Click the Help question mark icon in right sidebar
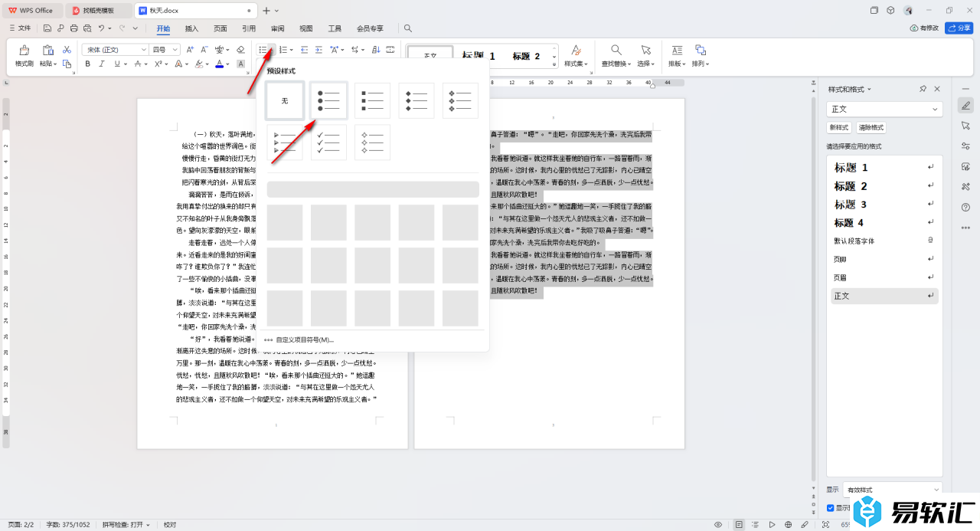The width and height of the screenshot is (980, 531). [x=965, y=207]
